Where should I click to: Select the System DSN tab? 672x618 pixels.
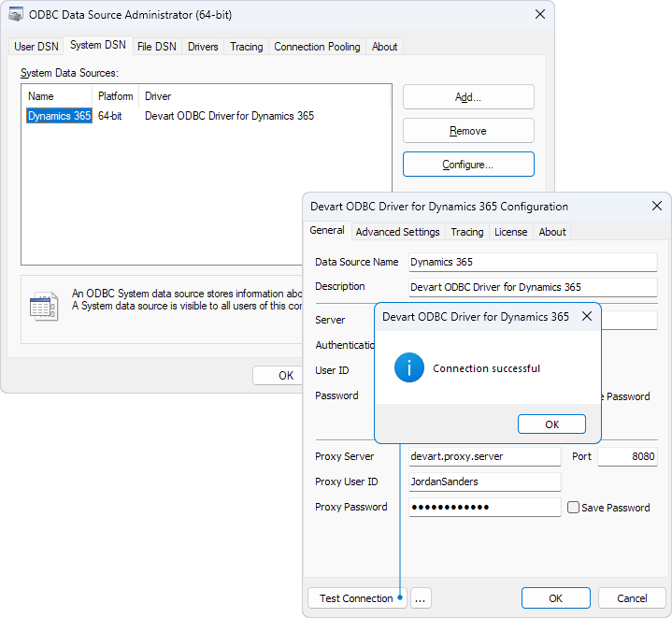coord(98,45)
